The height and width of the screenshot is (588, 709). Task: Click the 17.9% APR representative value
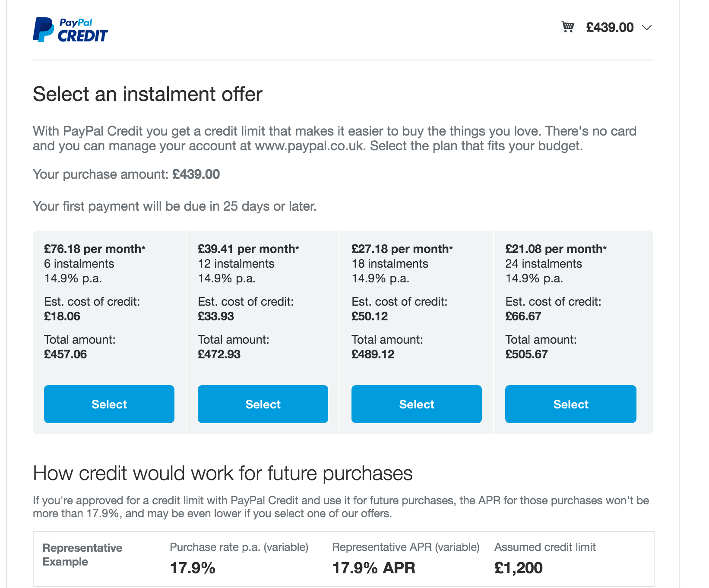(373, 568)
